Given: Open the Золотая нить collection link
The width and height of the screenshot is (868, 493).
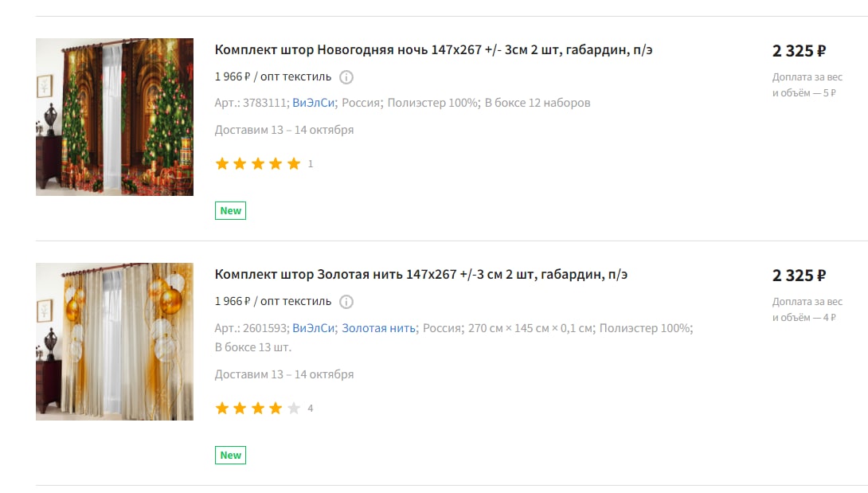Looking at the screenshot, I should 378,328.
